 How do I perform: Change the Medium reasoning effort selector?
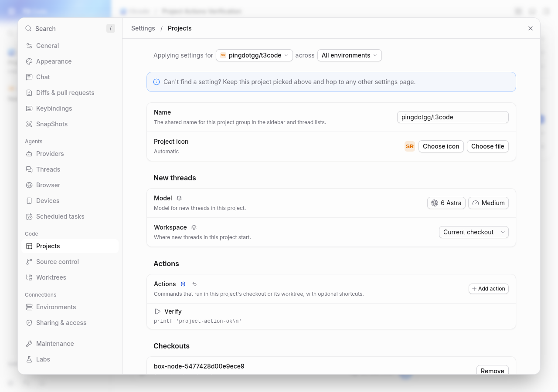[488, 203]
